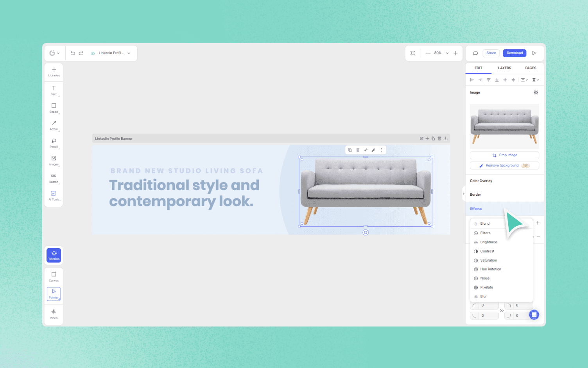Redo the last action
The image size is (588, 368).
click(x=81, y=53)
